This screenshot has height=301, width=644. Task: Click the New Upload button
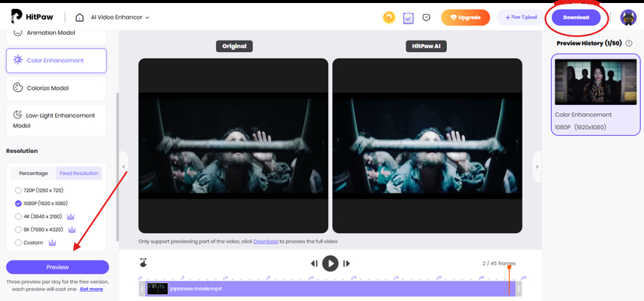[x=521, y=17]
